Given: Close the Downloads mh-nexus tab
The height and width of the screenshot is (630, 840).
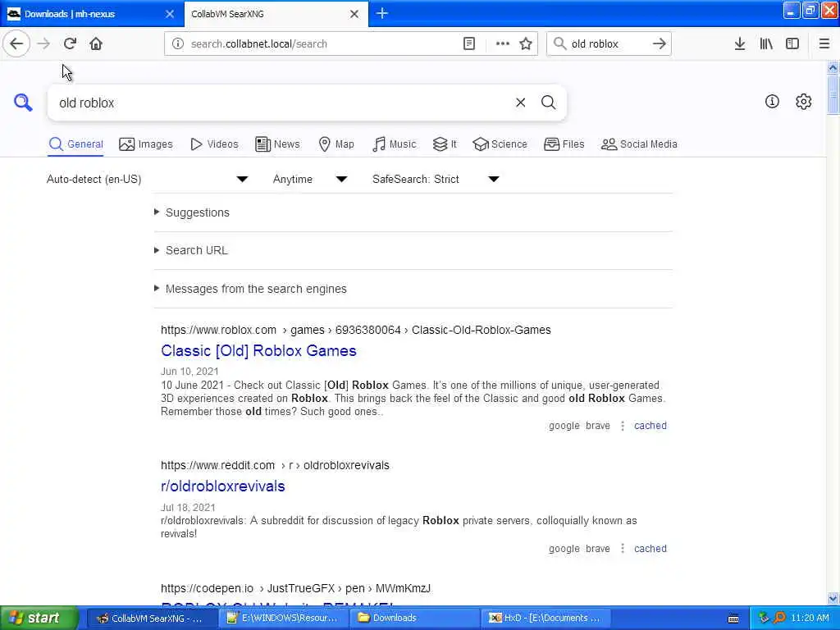Looking at the screenshot, I should tap(170, 14).
